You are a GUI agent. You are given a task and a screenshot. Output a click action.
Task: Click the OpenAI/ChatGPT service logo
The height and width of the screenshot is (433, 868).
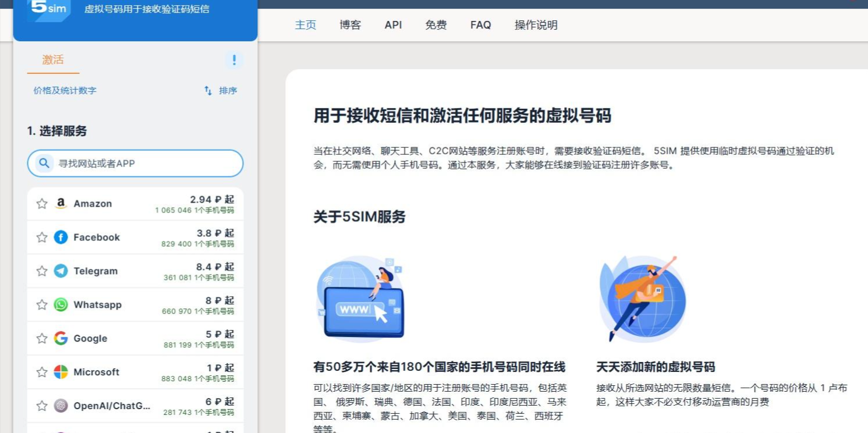click(61, 406)
